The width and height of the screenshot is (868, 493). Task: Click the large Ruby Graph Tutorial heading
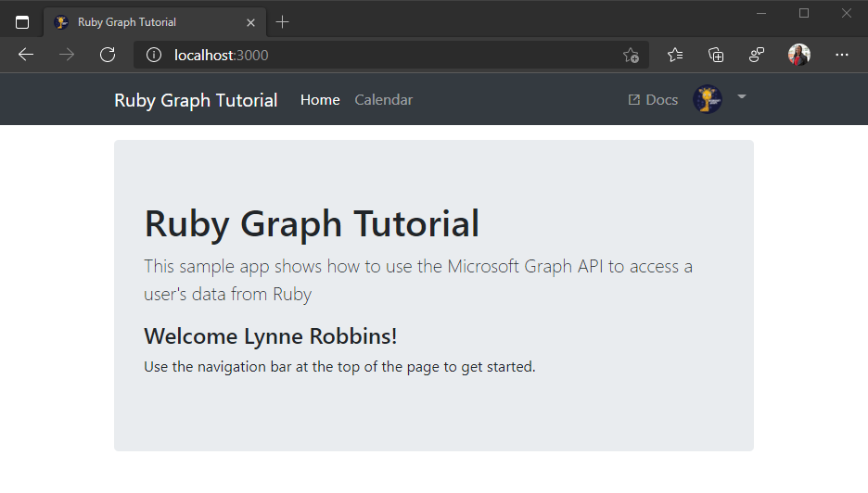point(312,223)
